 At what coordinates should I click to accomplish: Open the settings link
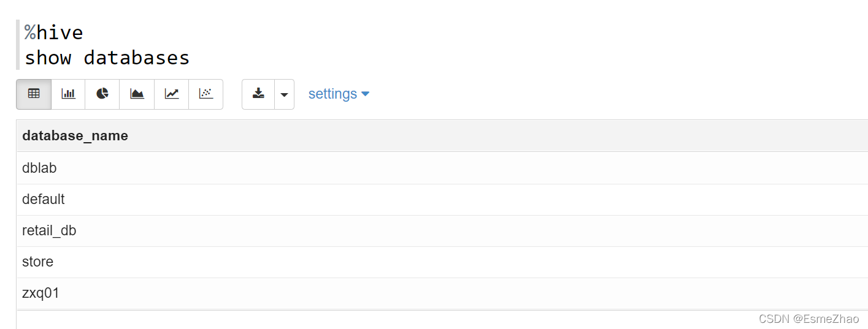coord(332,94)
